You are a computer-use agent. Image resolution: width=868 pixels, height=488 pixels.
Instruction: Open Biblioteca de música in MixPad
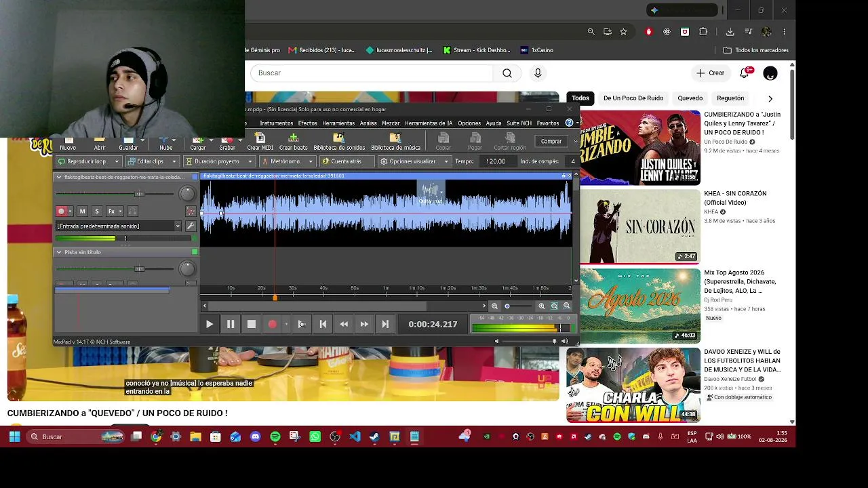395,142
